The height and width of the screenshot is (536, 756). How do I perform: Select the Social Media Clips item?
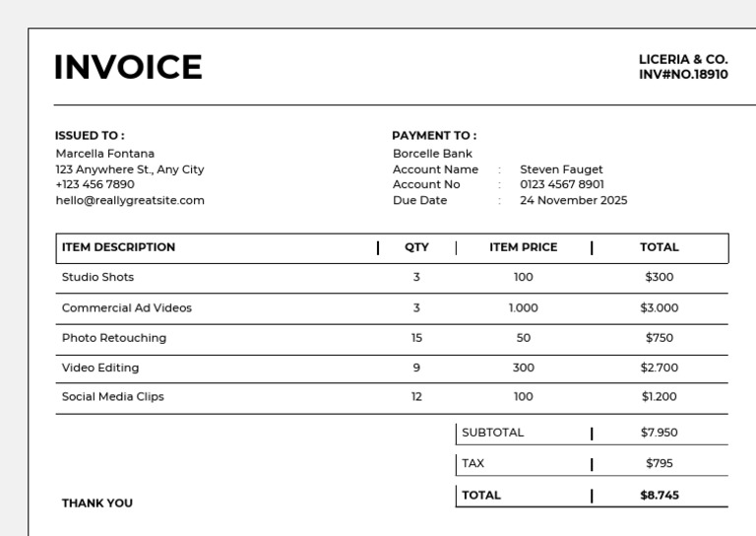click(112, 397)
